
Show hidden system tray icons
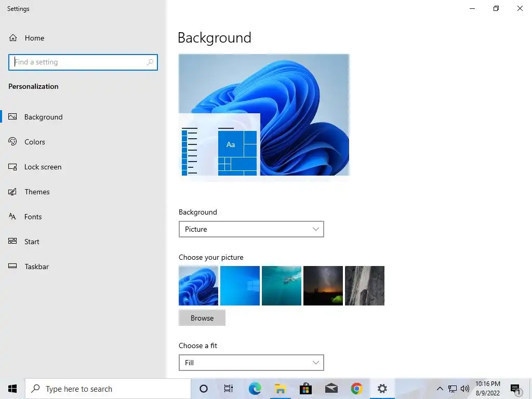tap(440, 389)
